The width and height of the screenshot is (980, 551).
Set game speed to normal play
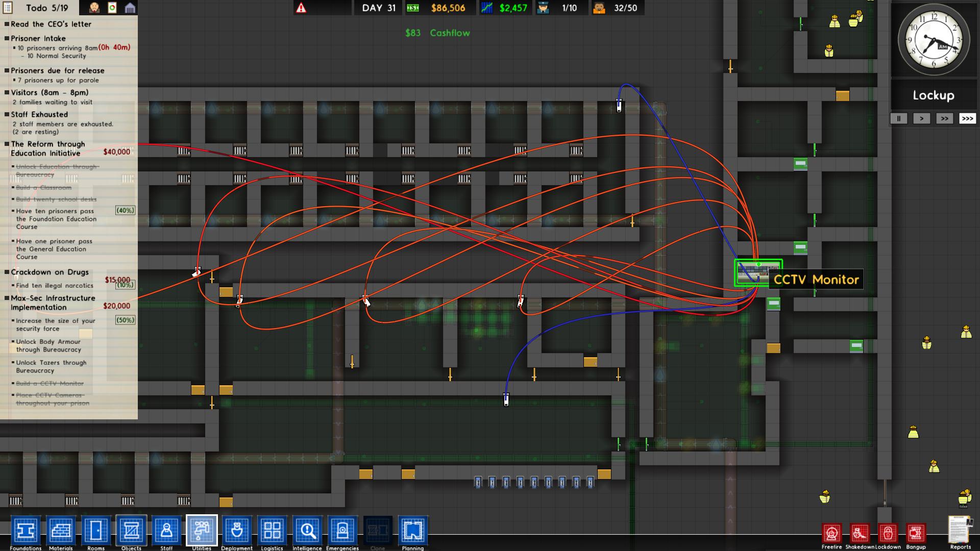pyautogui.click(x=921, y=118)
